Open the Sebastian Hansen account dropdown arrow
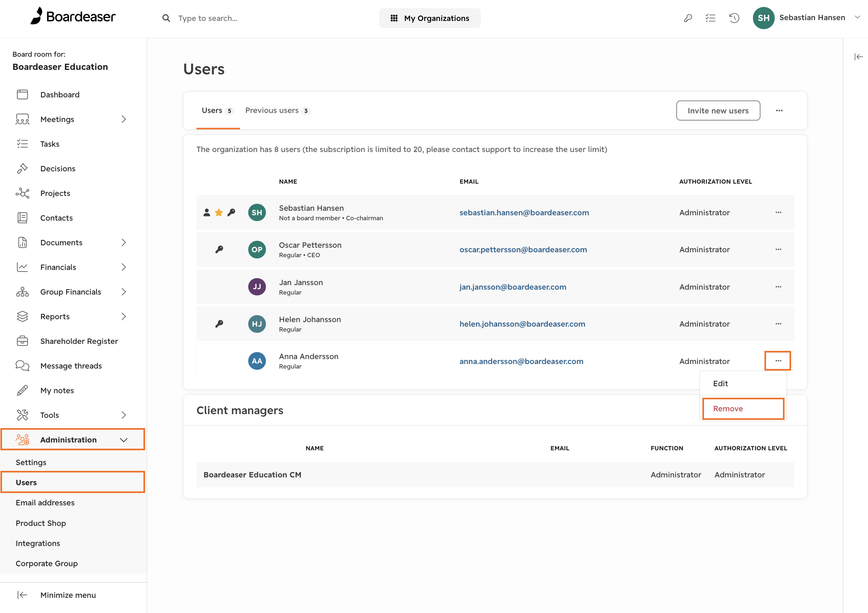Viewport: 868px width, 613px height. click(857, 17)
